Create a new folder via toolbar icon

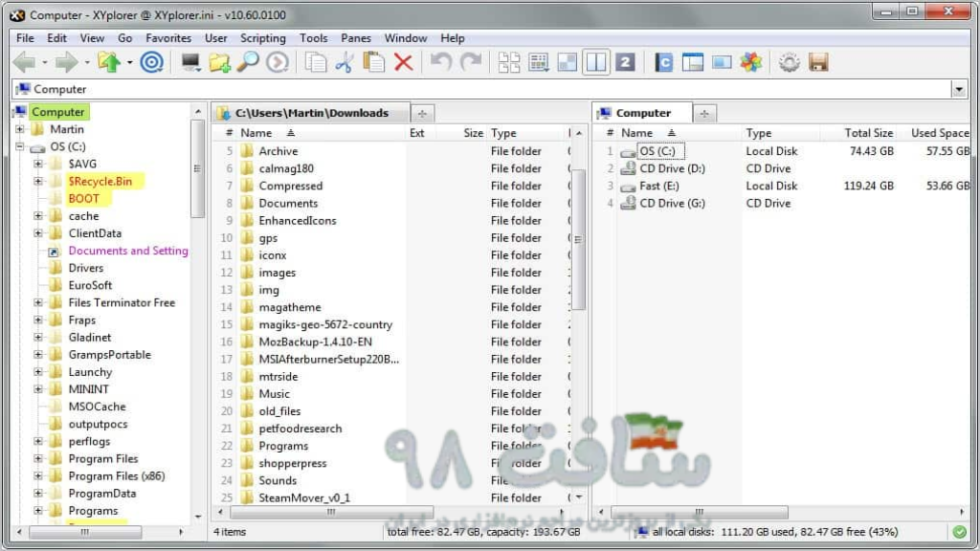[x=219, y=62]
